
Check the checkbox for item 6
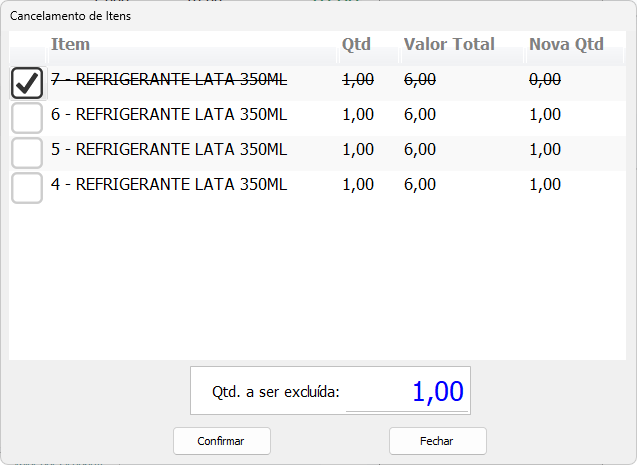27,118
